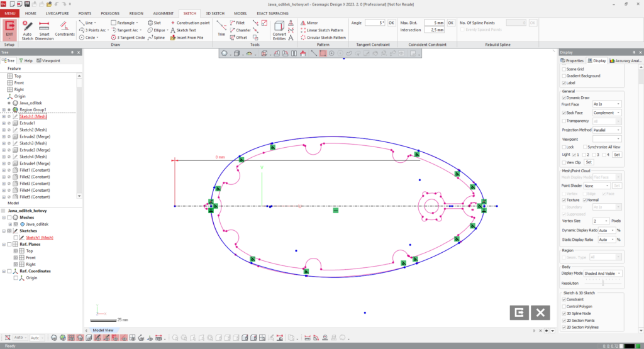Select the Auto Sketch tool
644x349 pixels.
(27, 29)
